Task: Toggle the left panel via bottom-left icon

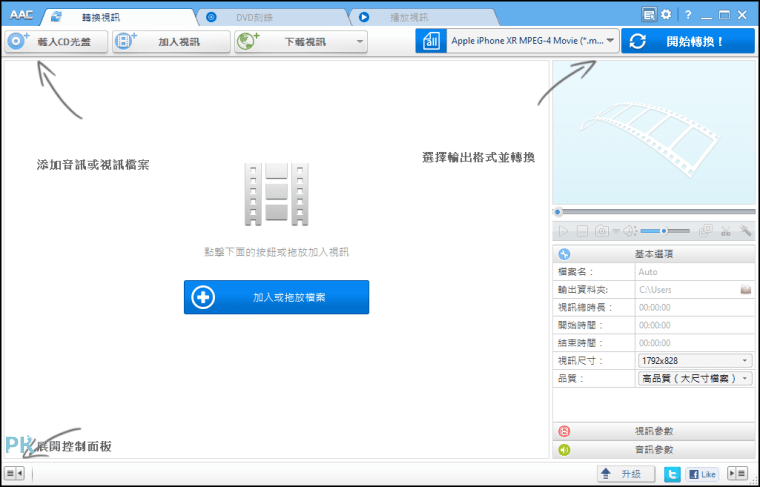Action: point(15,473)
